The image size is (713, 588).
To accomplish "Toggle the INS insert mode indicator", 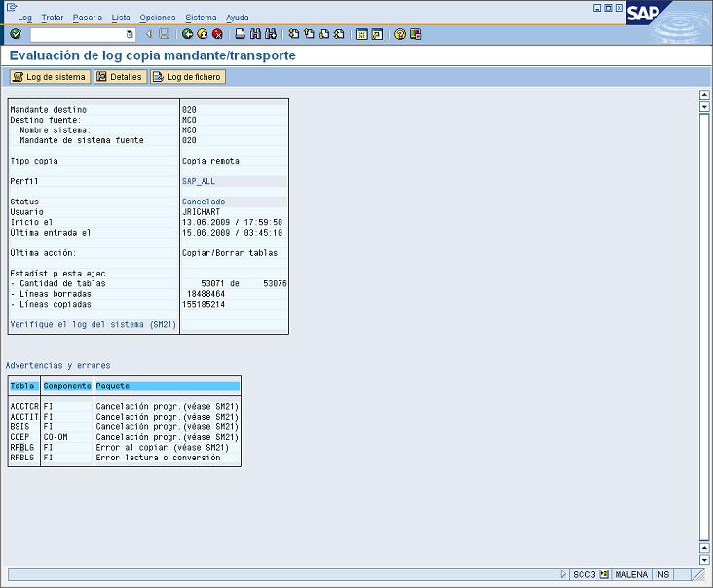I will [662, 574].
